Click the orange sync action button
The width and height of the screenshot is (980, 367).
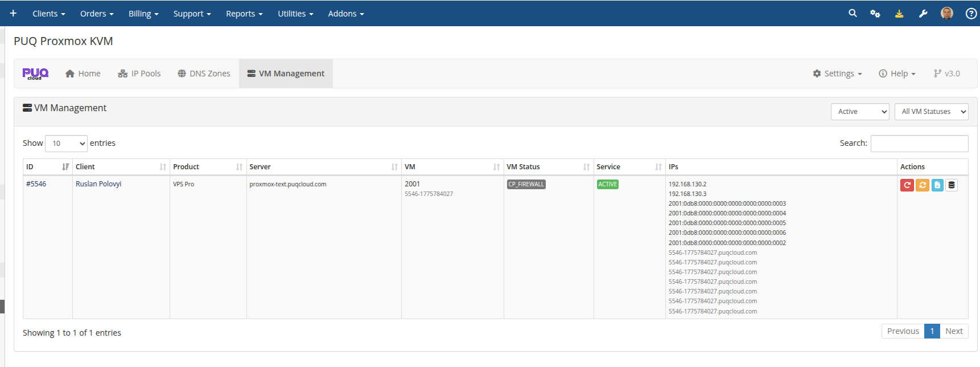pyautogui.click(x=923, y=185)
